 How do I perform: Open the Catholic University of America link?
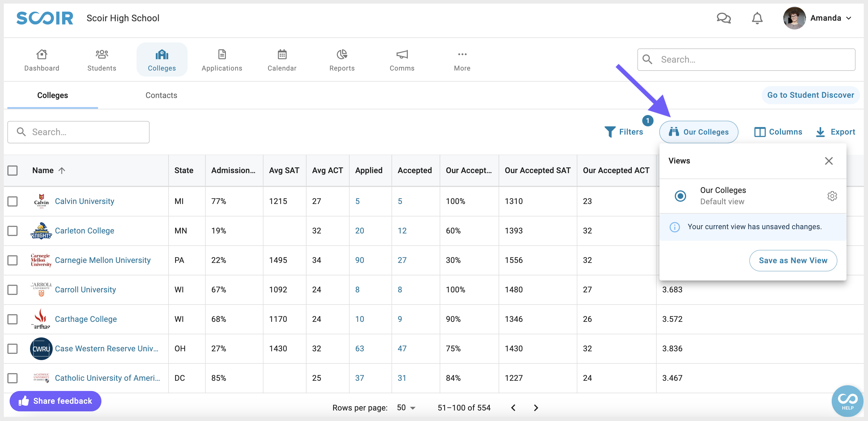[x=107, y=378]
